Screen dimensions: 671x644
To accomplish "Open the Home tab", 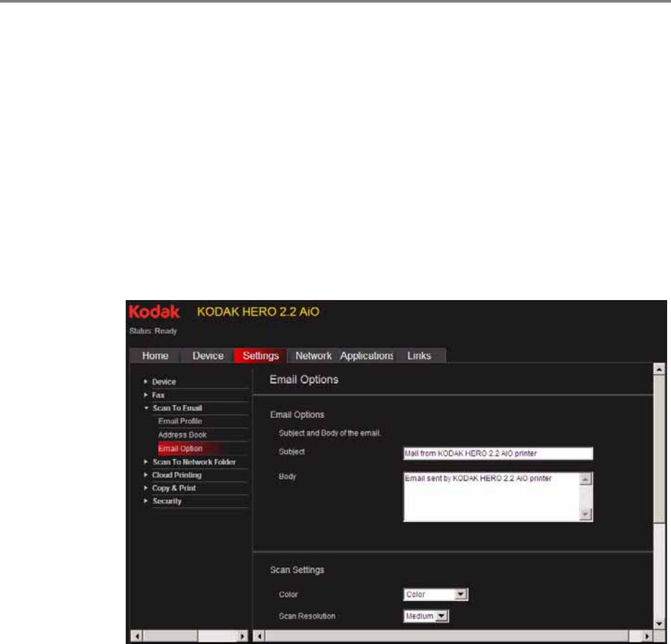I will coord(155,356).
